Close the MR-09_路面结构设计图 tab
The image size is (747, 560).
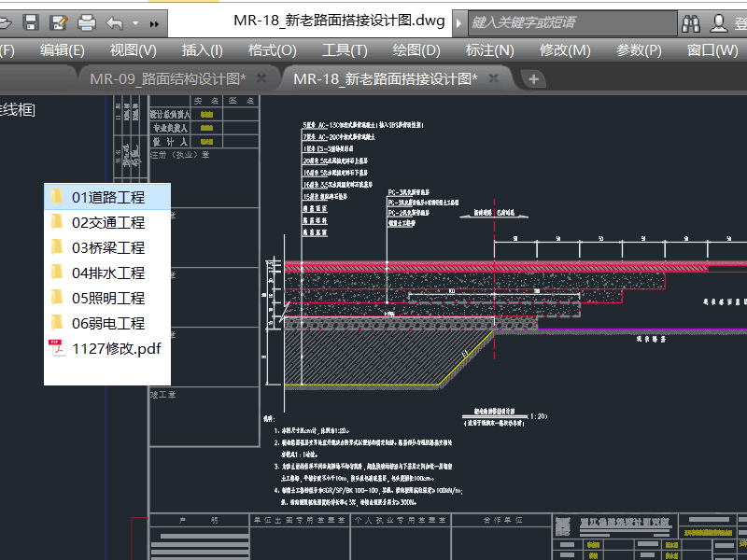point(261,78)
